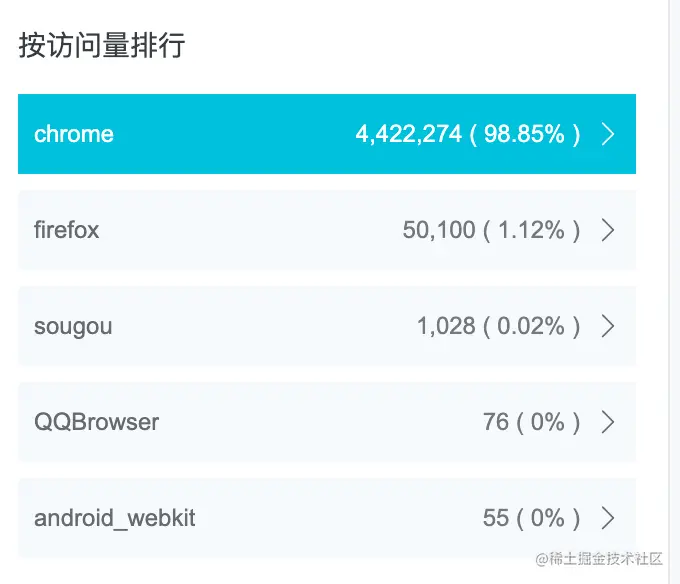680x584 pixels.
Task: Click sougou visit count 1,028 (0.02%)
Action: pyautogui.click(x=498, y=326)
